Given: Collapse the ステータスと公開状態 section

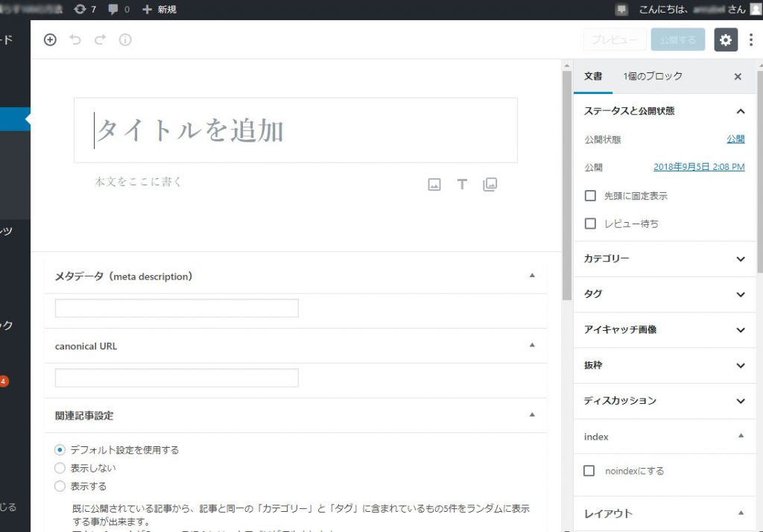Looking at the screenshot, I should (740, 111).
